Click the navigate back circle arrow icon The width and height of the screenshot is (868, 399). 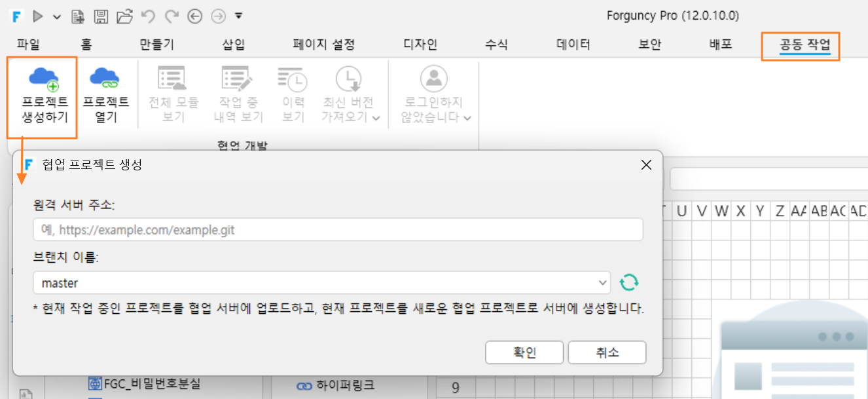[194, 16]
